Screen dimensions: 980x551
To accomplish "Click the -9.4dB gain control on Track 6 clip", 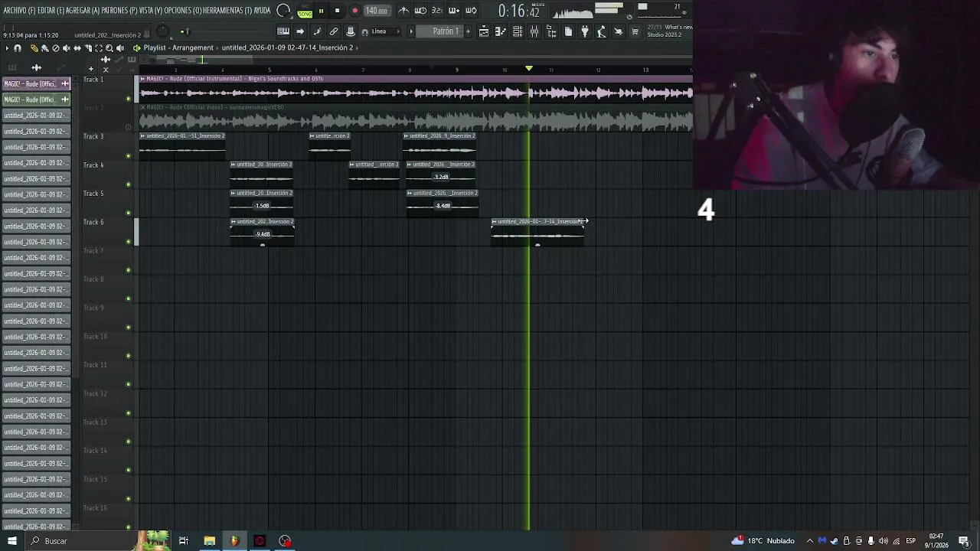I will click(x=263, y=234).
